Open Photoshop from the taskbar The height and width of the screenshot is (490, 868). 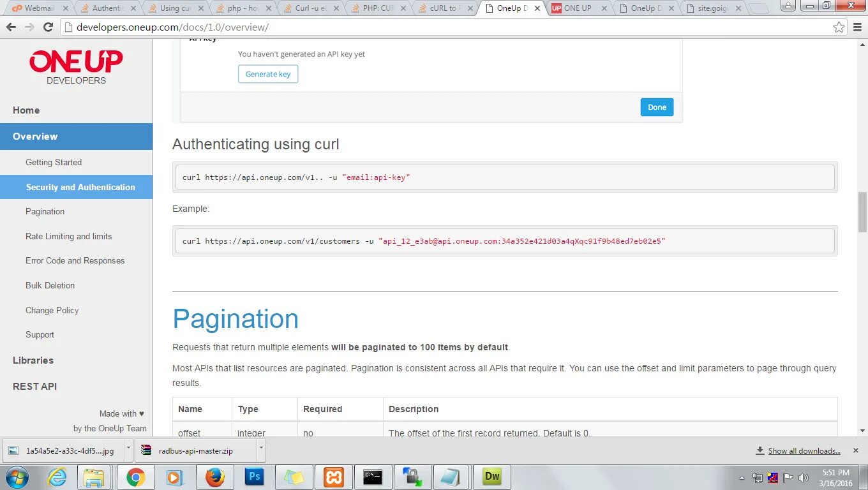coord(254,477)
